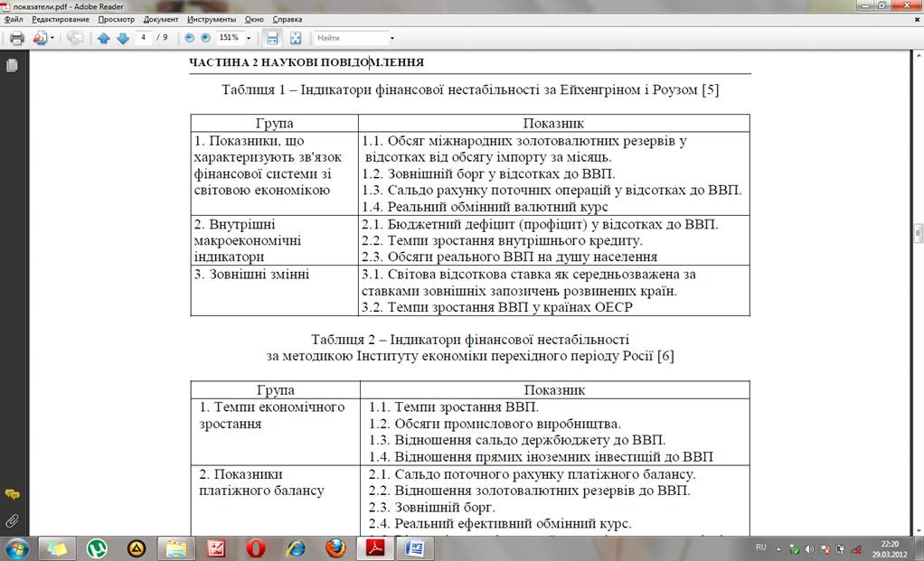Open the Attachments paperclip panel
Image resolution: width=924 pixels, height=561 pixels.
(12, 520)
